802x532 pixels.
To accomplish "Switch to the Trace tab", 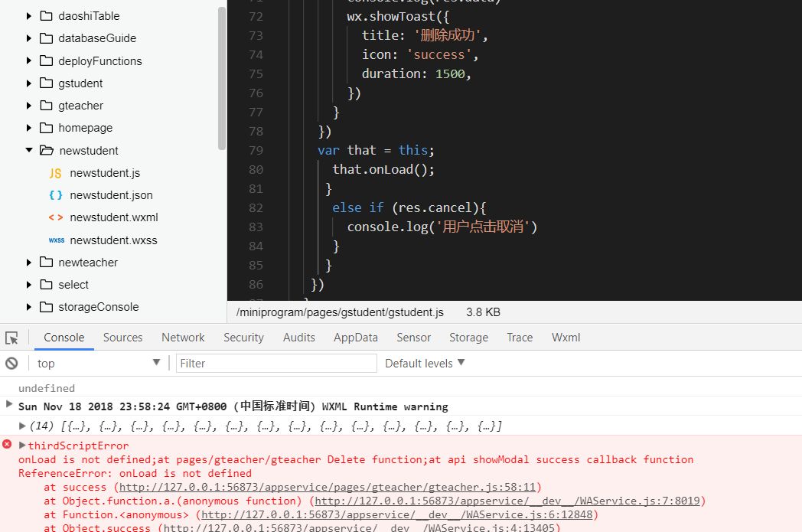I will pyautogui.click(x=520, y=338).
